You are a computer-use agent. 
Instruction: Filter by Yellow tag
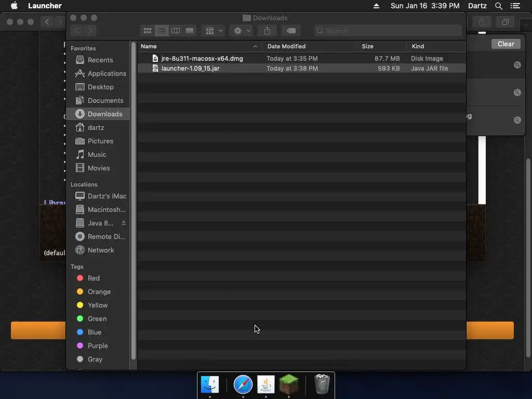(x=98, y=305)
